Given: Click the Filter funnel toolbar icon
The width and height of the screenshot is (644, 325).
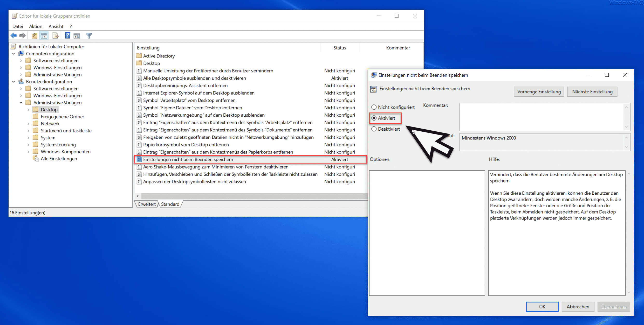Looking at the screenshot, I should click(x=89, y=36).
